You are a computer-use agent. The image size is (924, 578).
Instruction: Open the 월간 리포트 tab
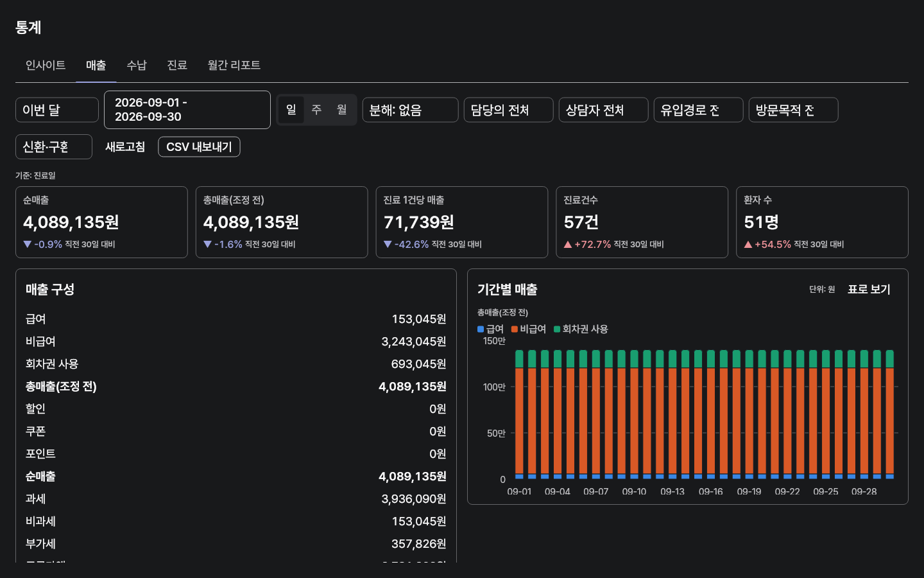[x=234, y=65]
